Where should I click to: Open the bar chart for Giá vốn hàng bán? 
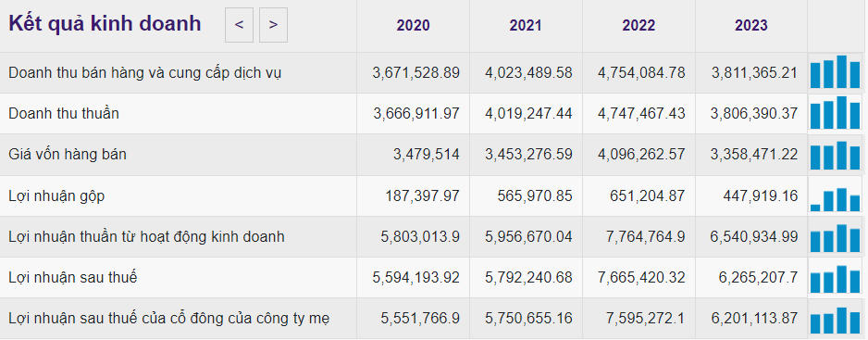(836, 154)
